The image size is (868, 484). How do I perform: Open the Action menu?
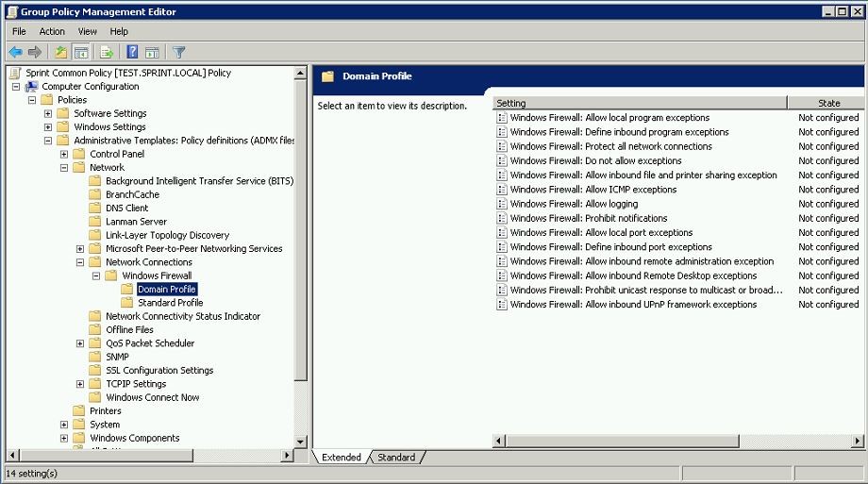[x=52, y=31]
